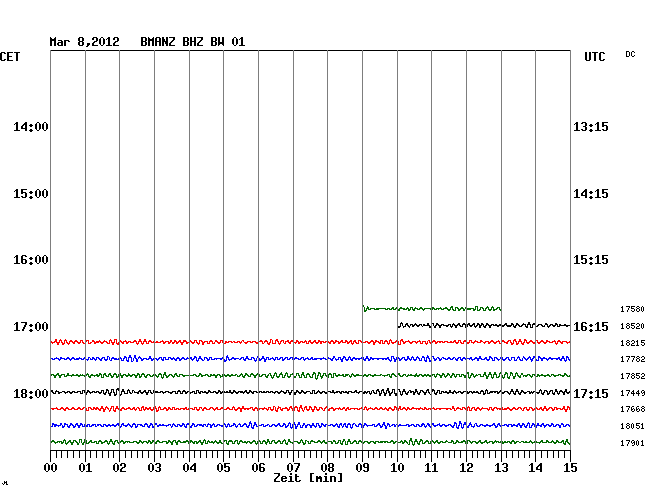This screenshot has width=650, height=494.
Task: Click the 15:15 UTC time label
Action: click(x=591, y=260)
